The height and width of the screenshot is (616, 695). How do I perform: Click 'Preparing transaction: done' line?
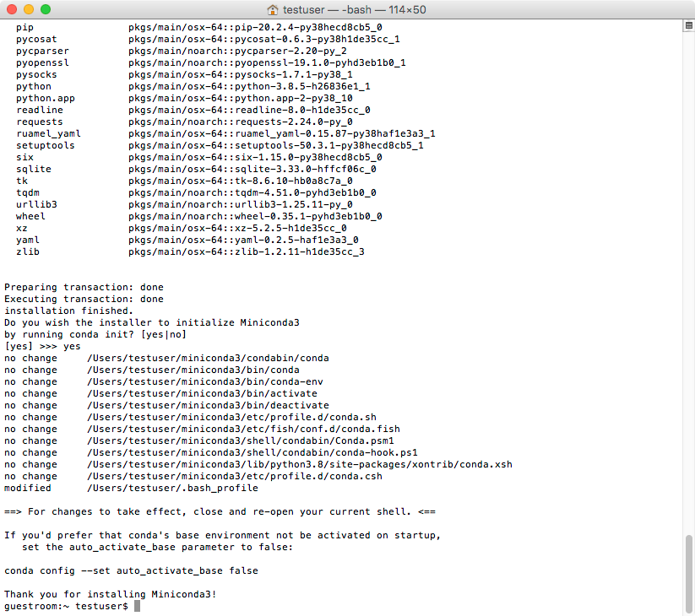pyautogui.click(x=84, y=287)
